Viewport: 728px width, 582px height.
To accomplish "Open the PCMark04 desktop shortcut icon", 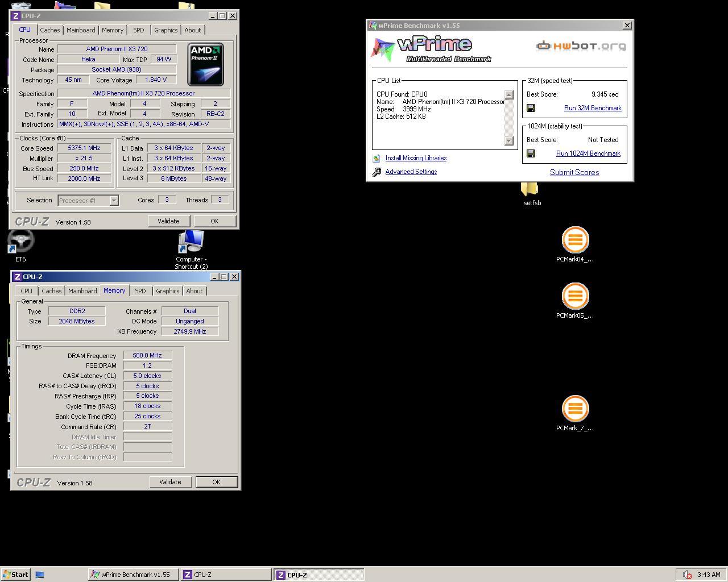I will coord(575,239).
